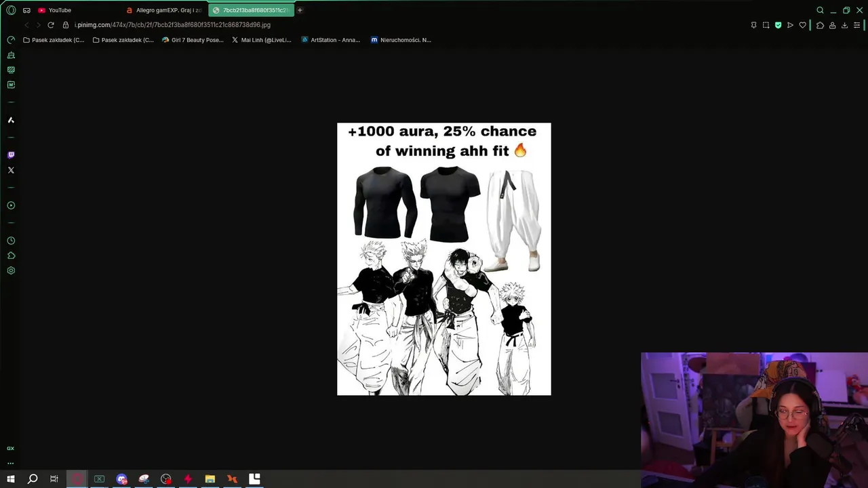Open Discord from the taskbar
Image resolution: width=868 pixels, height=488 pixels.
[121, 479]
